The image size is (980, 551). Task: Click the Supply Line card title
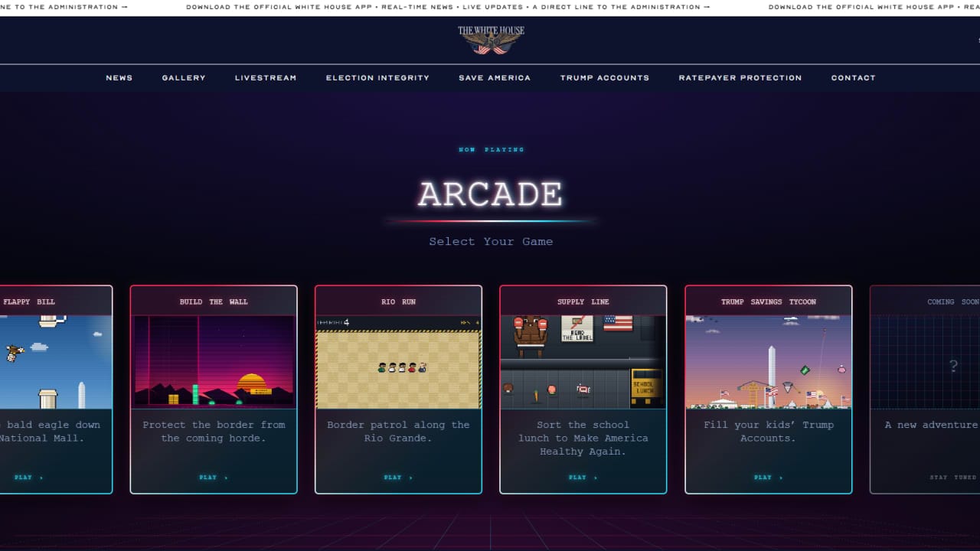click(583, 302)
